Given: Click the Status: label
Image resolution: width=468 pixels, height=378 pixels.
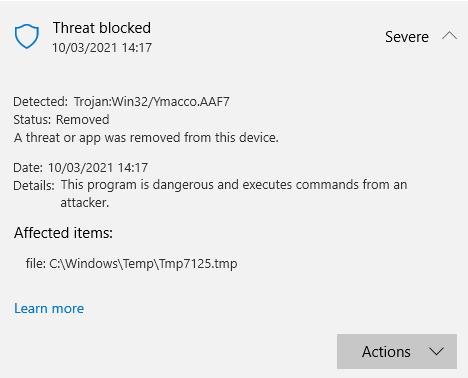Looking at the screenshot, I should pyautogui.click(x=32, y=120).
